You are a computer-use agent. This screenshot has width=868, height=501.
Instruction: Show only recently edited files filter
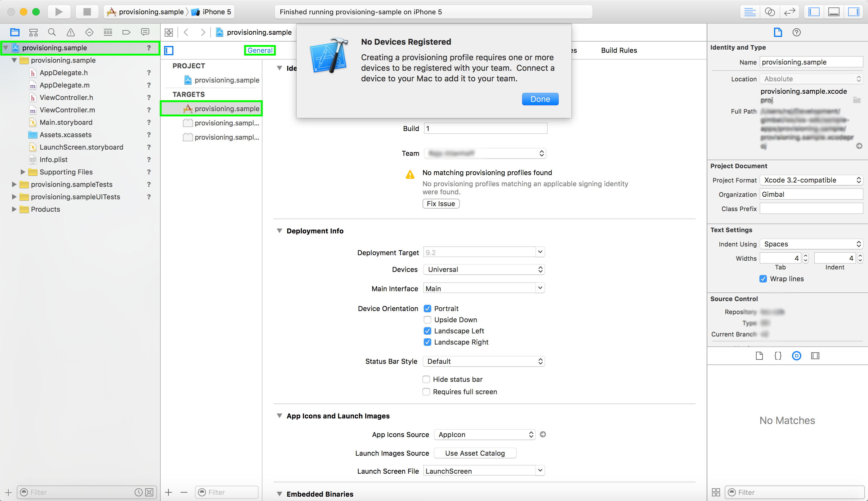[x=138, y=492]
